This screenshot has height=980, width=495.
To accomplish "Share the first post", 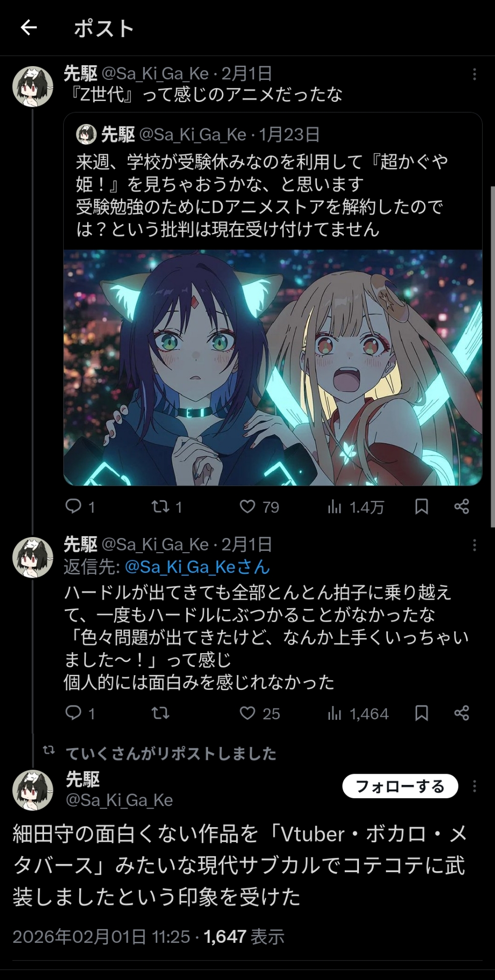I will pyautogui.click(x=462, y=506).
